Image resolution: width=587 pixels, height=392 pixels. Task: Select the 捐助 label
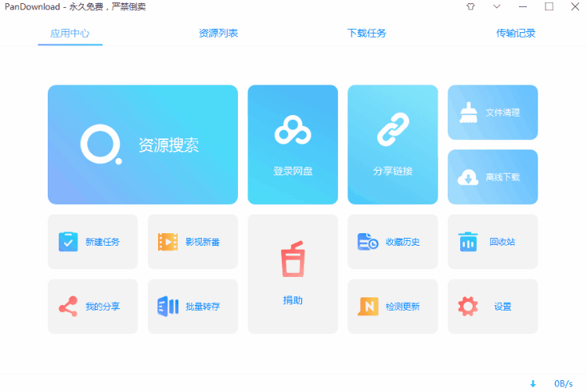pos(293,300)
